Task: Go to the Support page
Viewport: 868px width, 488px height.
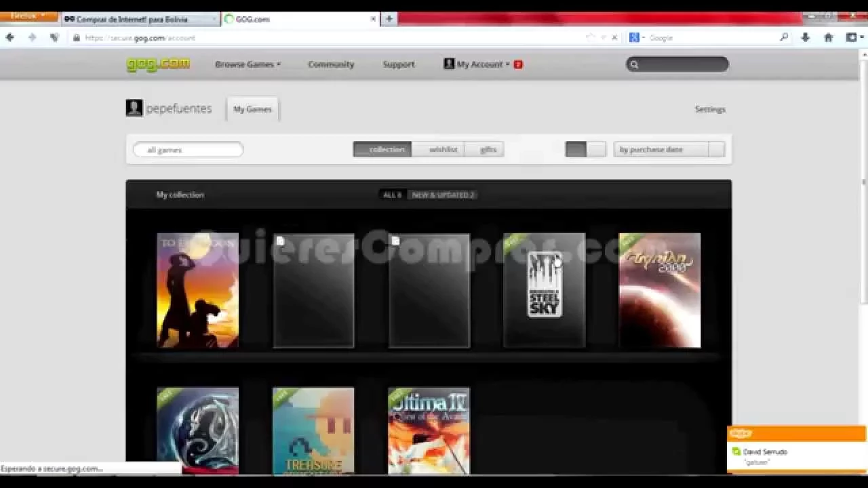Action: [399, 64]
